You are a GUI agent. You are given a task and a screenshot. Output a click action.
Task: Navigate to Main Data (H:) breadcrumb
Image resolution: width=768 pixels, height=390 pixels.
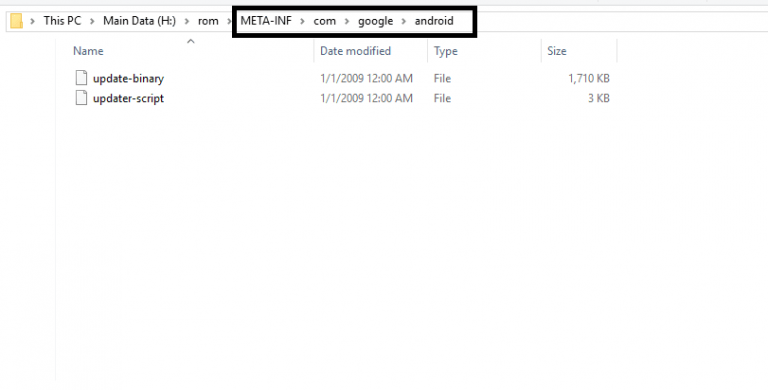[140, 21]
